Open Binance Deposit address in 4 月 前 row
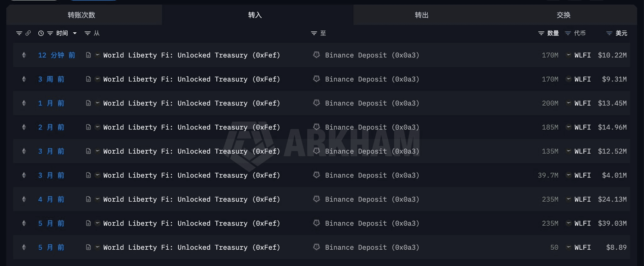Image resolution: width=644 pixels, height=266 pixels. point(372,199)
